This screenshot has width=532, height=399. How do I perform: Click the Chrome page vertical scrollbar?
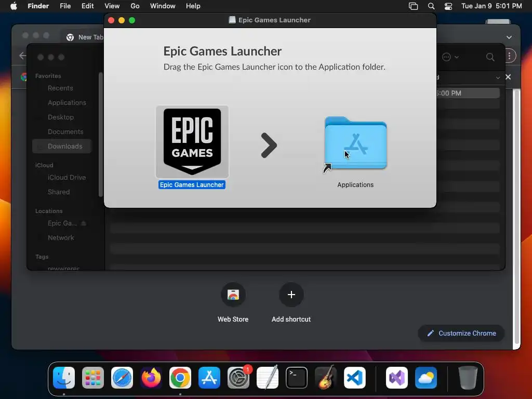click(517, 217)
